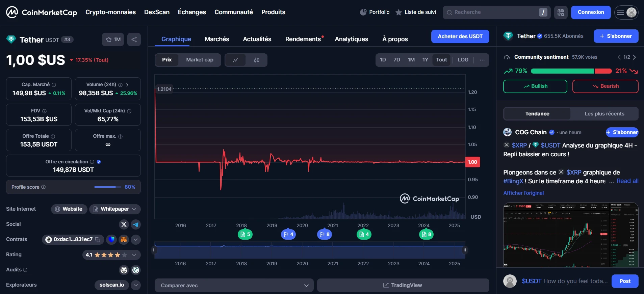This screenshot has width=644, height=294.
Task: Subscribe to COG Chain with S'abonner
Action: point(622,132)
